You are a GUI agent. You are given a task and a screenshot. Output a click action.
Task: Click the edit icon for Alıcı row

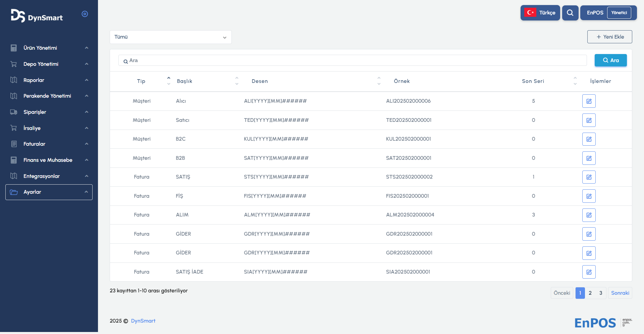pyautogui.click(x=589, y=101)
